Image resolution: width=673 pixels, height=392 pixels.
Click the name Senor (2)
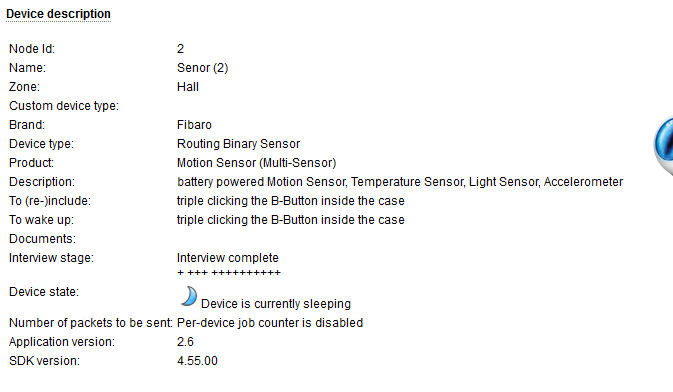(203, 68)
